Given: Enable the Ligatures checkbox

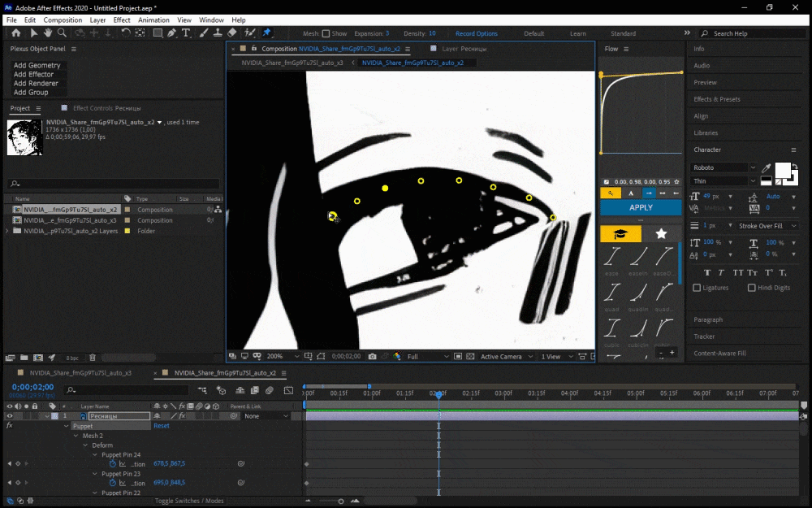Looking at the screenshot, I should coord(697,288).
